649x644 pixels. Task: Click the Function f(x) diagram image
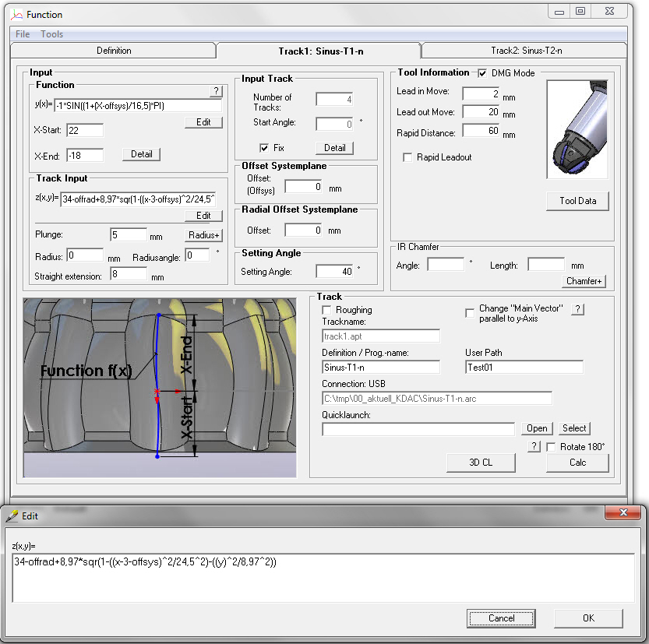click(160, 387)
